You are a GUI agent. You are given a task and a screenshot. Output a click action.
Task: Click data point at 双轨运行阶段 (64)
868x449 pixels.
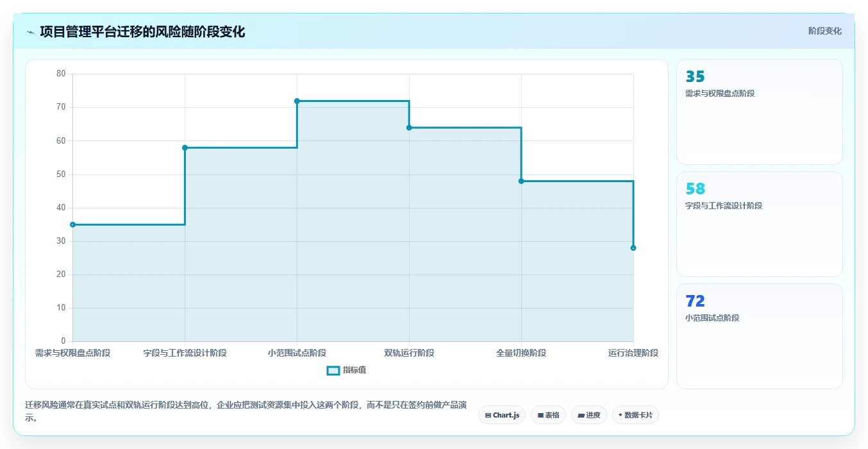(409, 128)
